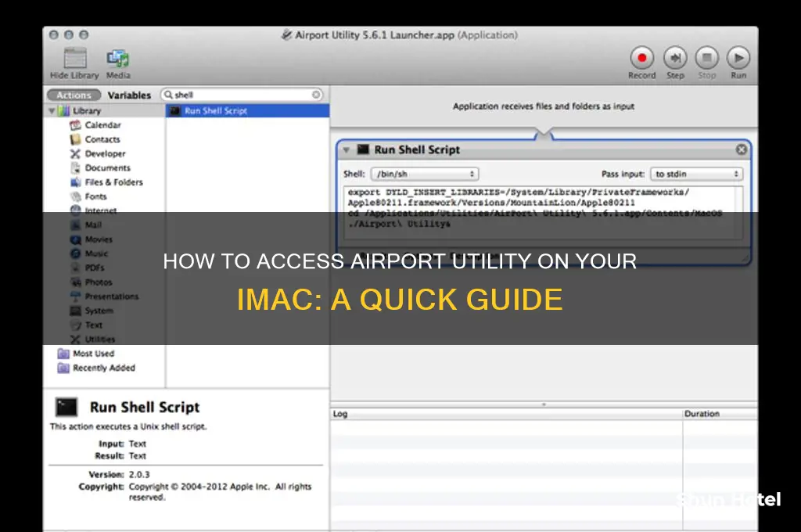Run the workflow with the Run button
801x532 pixels.
click(x=738, y=58)
